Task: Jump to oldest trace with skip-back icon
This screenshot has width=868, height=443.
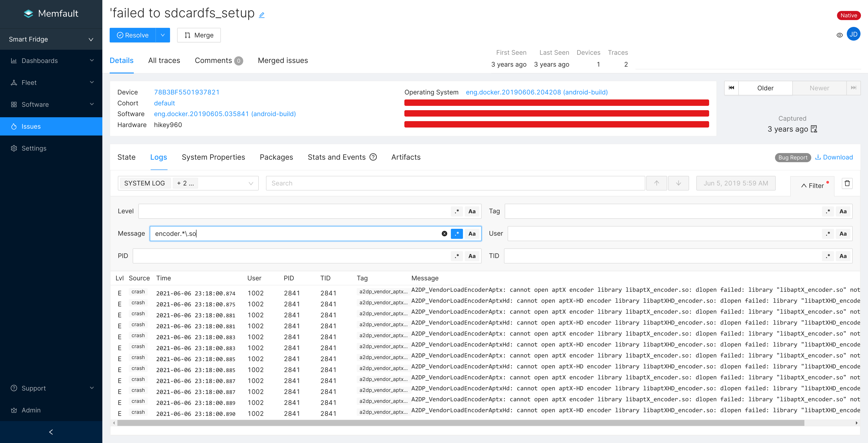Action: (731, 88)
